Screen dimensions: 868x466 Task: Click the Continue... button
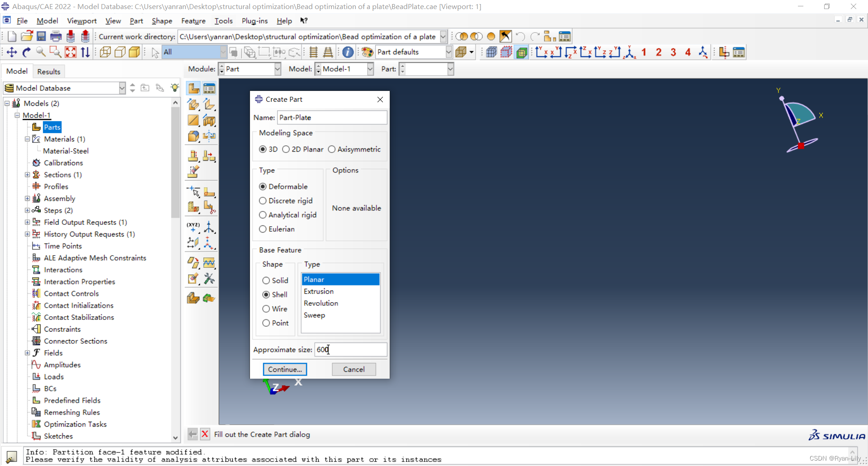point(285,369)
